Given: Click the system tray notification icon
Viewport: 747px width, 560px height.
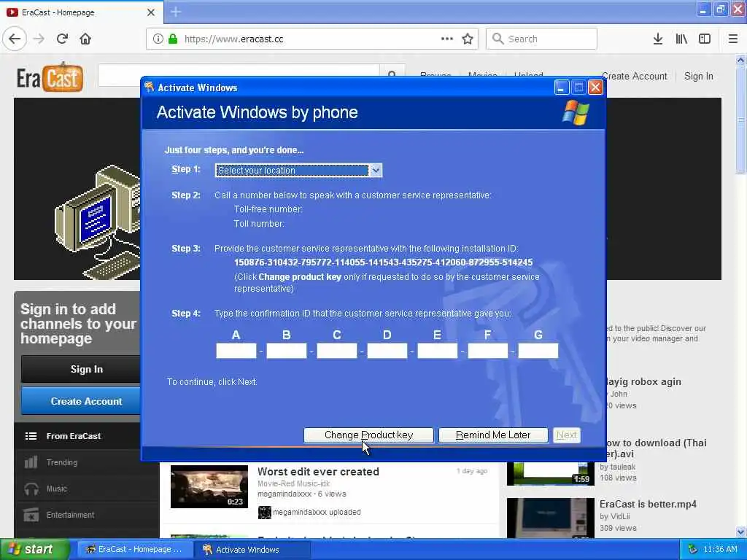Looking at the screenshot, I should click(693, 550).
